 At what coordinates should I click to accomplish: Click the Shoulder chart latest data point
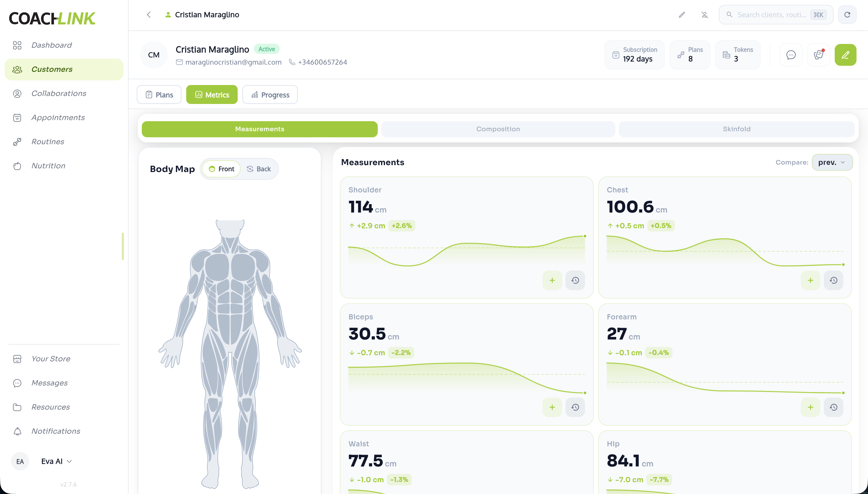tap(585, 236)
